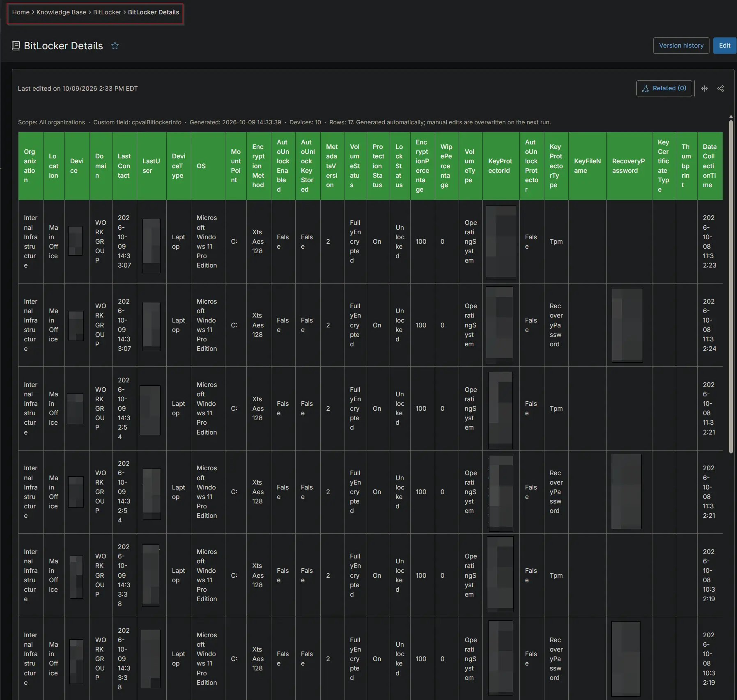Go to Home in the breadcrumb
This screenshot has height=700, width=737.
(21, 12)
